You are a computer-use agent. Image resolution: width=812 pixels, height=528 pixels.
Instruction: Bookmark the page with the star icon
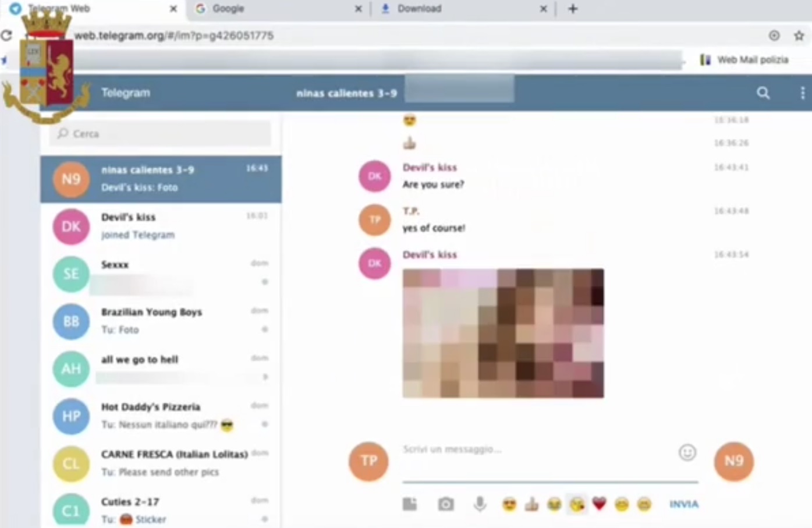point(799,36)
